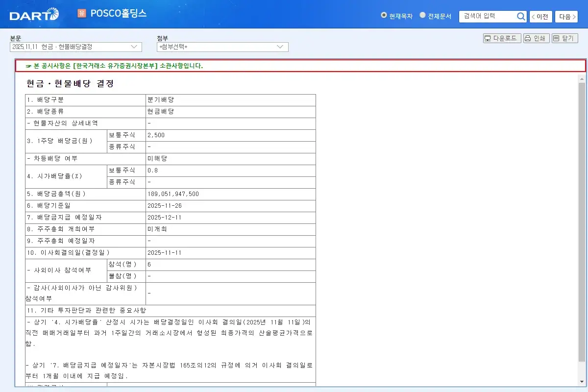The width and height of the screenshot is (588, 392).
Task: Click the 한국거래소 유가증권시장본부 notice banner
Action: click(x=300, y=66)
